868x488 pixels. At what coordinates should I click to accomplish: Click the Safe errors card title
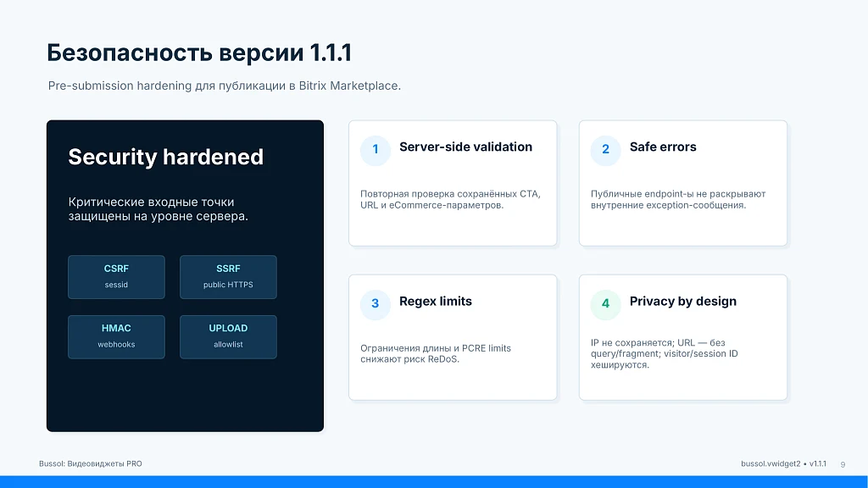coord(663,147)
